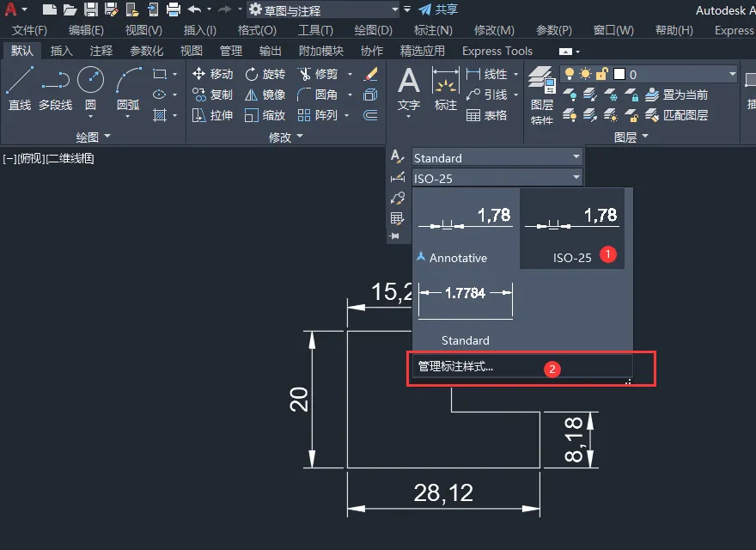Click 置为当前 (Make Current) layer button
Image resolution: width=756 pixels, height=550 pixels.
point(677,95)
